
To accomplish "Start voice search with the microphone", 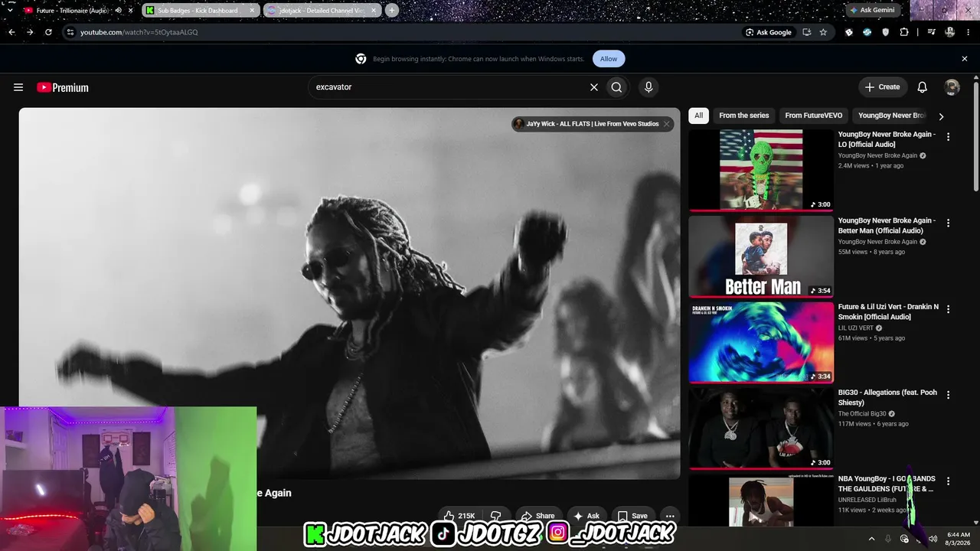I will [648, 87].
